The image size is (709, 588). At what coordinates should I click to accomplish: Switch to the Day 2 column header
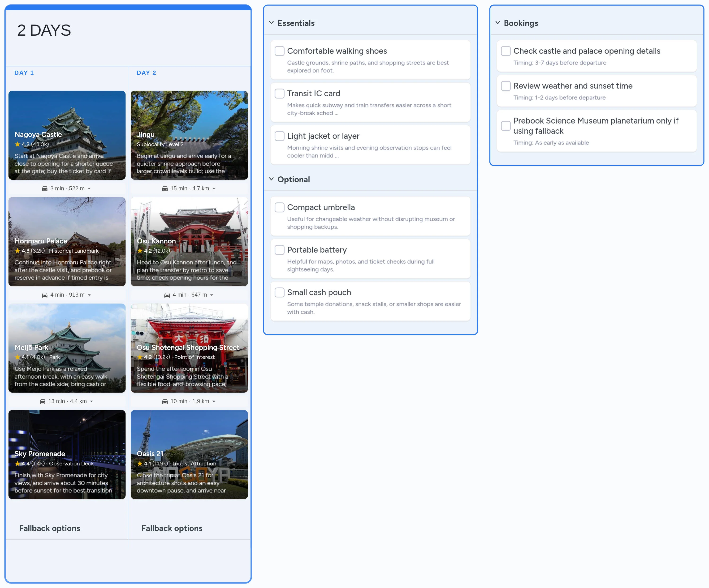146,72
